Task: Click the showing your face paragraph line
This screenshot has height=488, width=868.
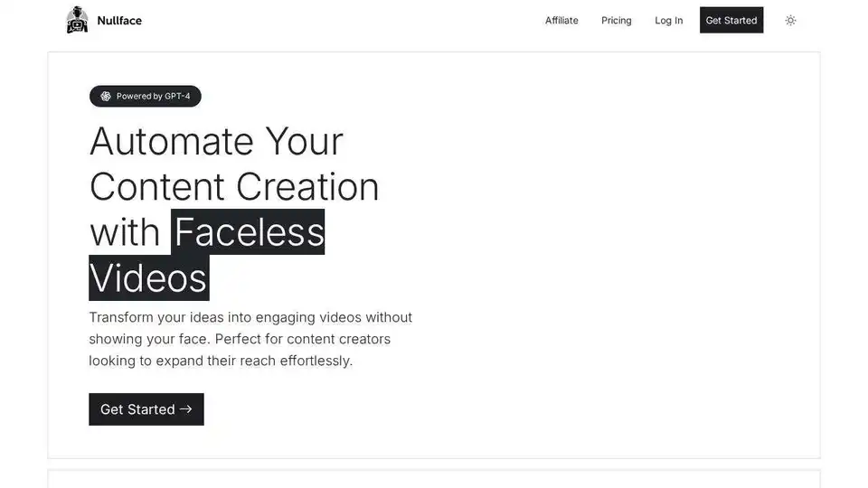Action: (240, 339)
